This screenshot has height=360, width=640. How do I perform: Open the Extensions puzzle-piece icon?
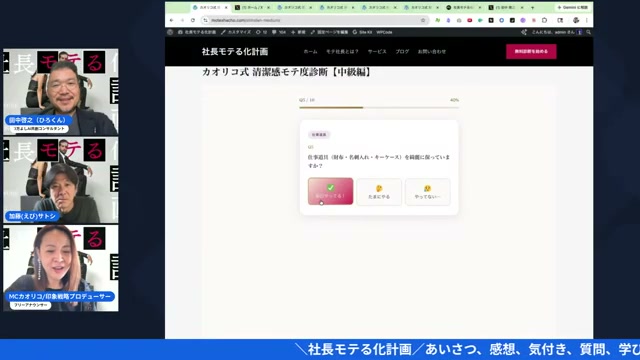click(544, 20)
